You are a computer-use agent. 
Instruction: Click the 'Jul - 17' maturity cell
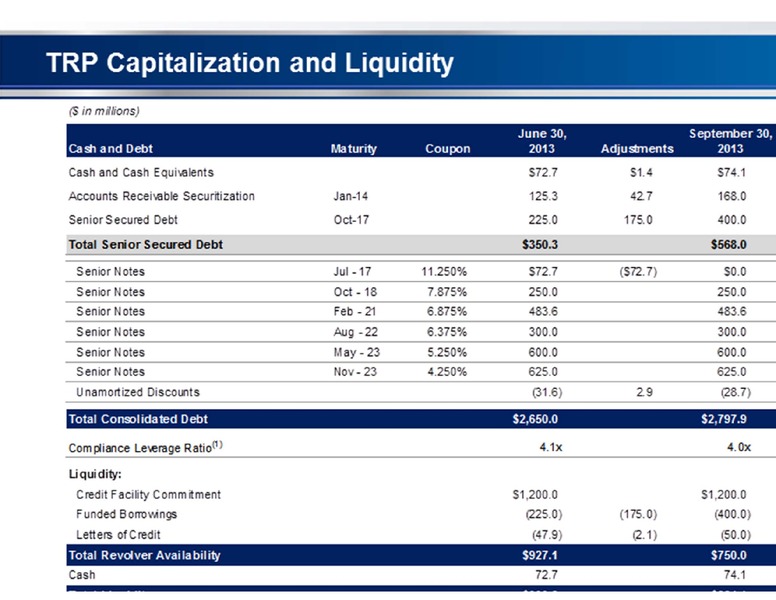click(x=352, y=272)
